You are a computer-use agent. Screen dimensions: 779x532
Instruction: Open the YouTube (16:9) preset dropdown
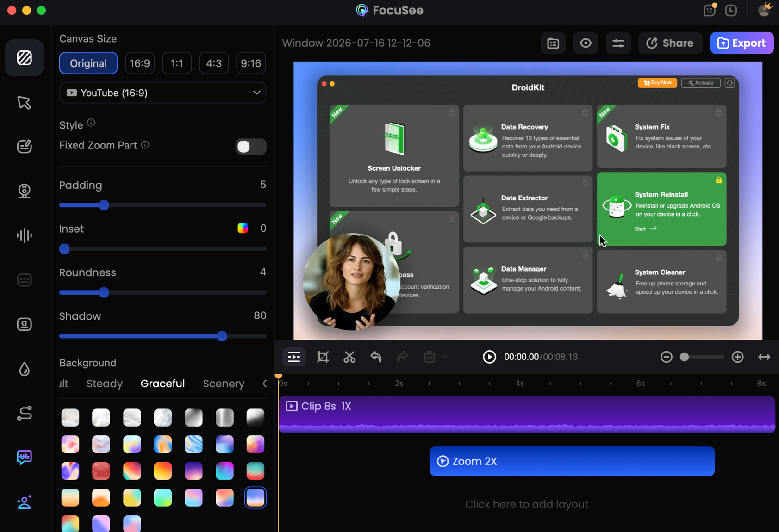[x=163, y=93]
